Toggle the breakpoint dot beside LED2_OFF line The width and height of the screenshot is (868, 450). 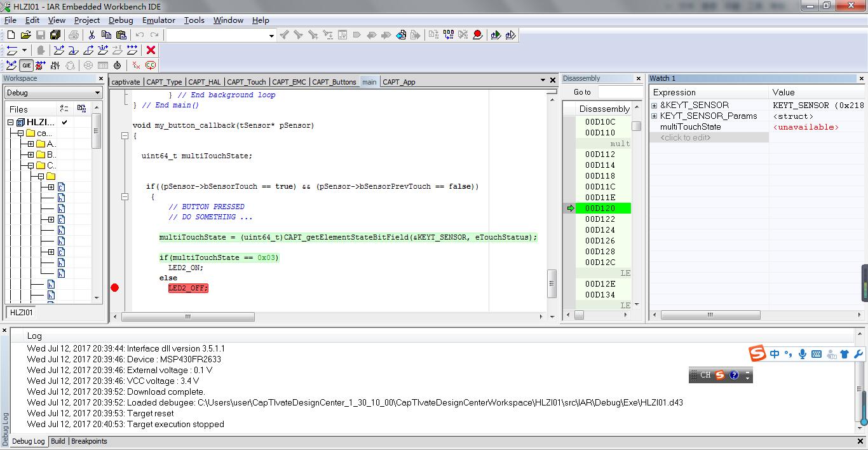115,288
